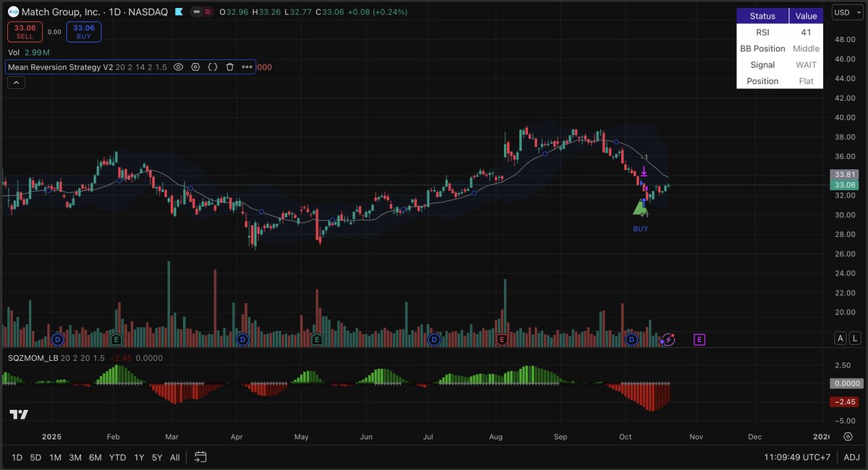
Task: Toggle log scale with the L button
Action: point(855,338)
